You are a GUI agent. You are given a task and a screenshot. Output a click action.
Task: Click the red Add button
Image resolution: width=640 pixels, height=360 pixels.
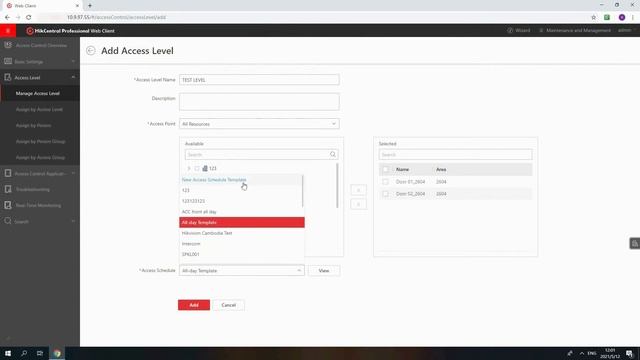194,305
